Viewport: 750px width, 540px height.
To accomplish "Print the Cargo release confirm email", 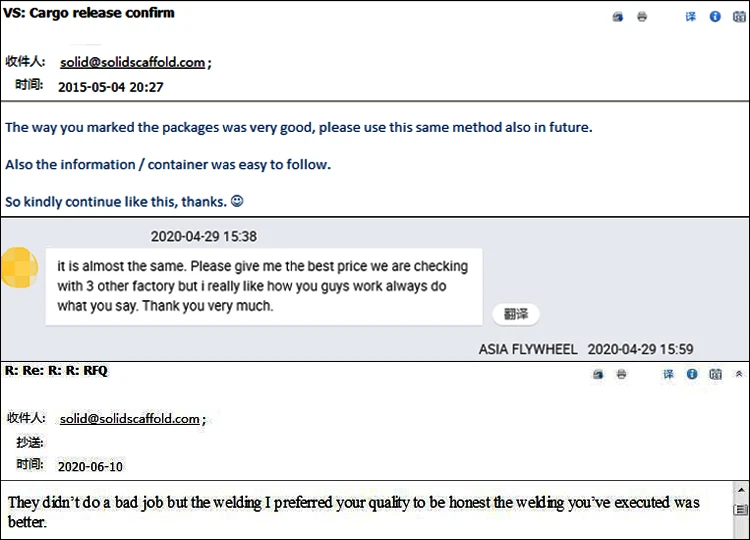I will tap(642, 17).
